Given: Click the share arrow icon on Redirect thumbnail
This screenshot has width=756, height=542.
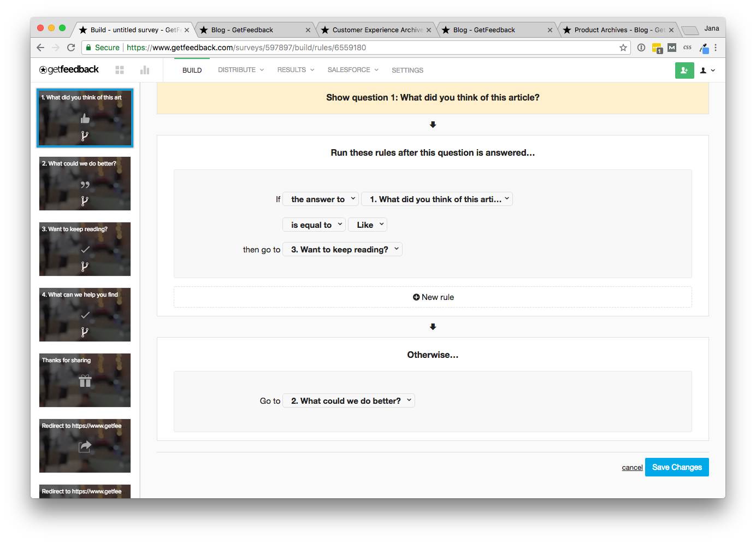Looking at the screenshot, I should pyautogui.click(x=85, y=446).
